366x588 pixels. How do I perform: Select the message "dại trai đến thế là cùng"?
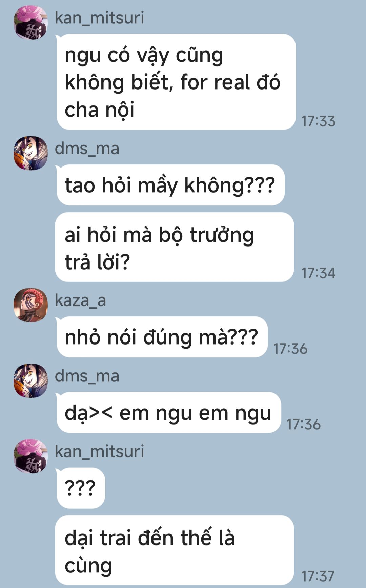(175, 551)
